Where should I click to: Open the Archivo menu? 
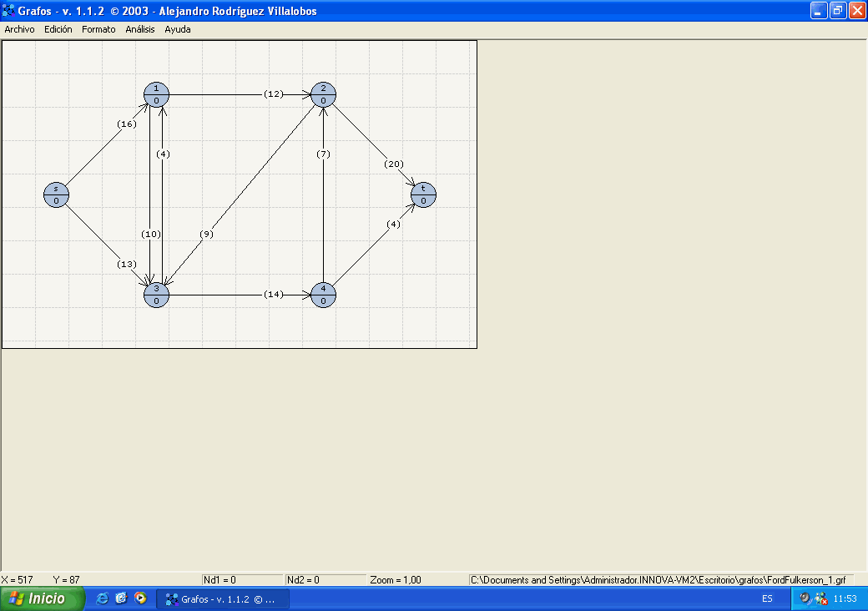tap(19, 29)
